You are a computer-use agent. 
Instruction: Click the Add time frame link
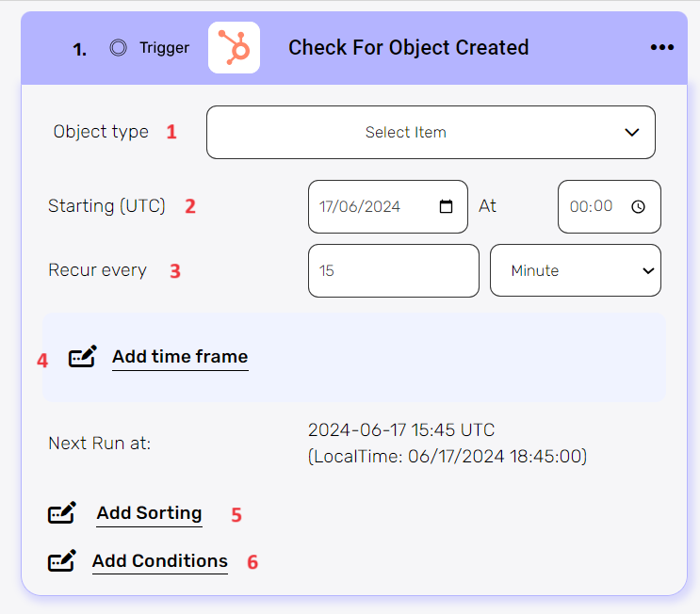180,357
